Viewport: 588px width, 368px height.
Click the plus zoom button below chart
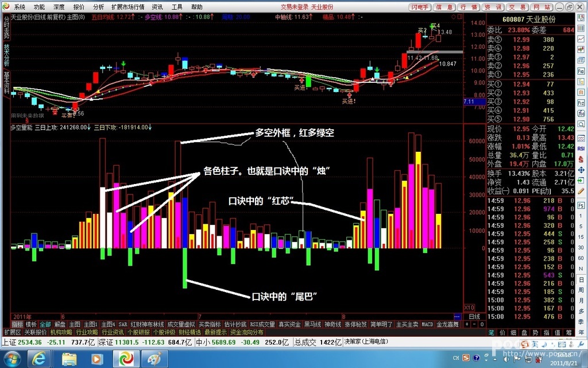[467, 324]
